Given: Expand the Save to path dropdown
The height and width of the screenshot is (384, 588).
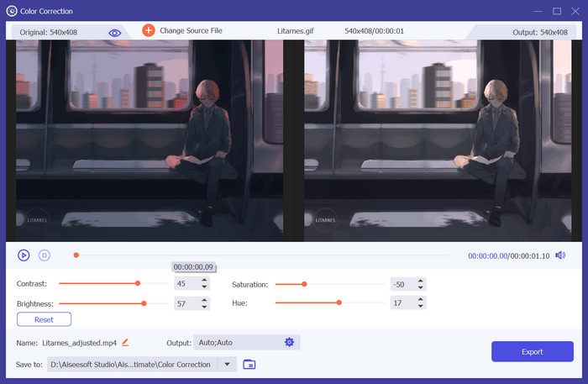Looking at the screenshot, I should click(x=228, y=364).
